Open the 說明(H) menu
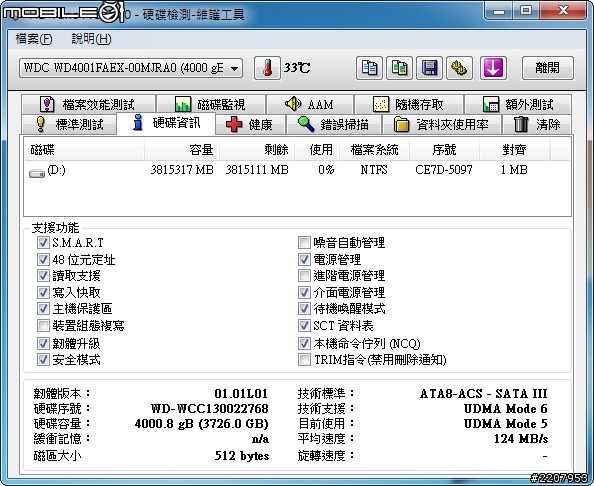The width and height of the screenshot is (594, 486). 91,39
